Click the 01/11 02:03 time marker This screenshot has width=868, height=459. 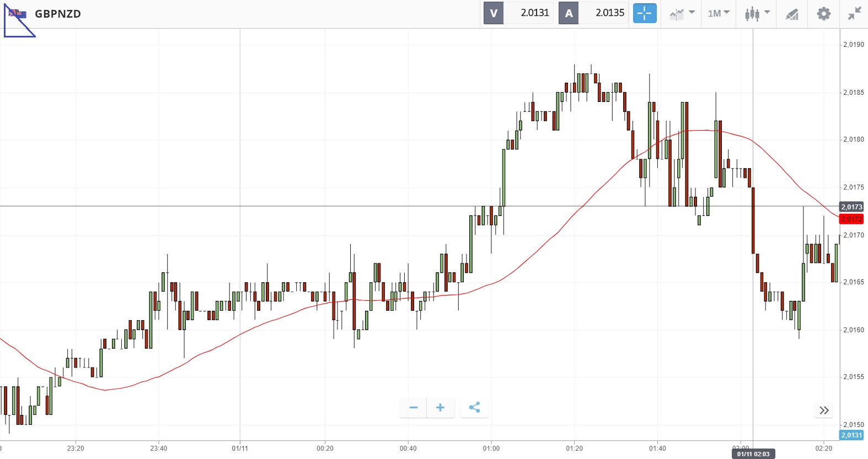753,454
